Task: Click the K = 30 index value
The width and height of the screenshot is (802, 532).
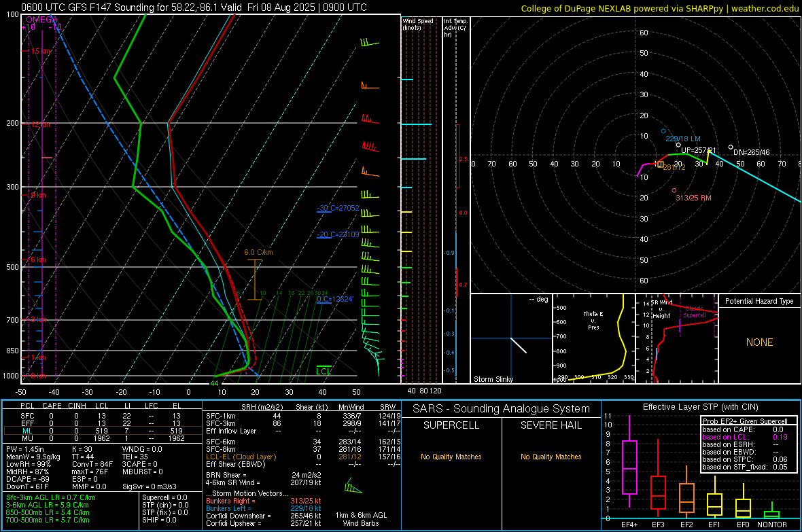Action: [82, 449]
